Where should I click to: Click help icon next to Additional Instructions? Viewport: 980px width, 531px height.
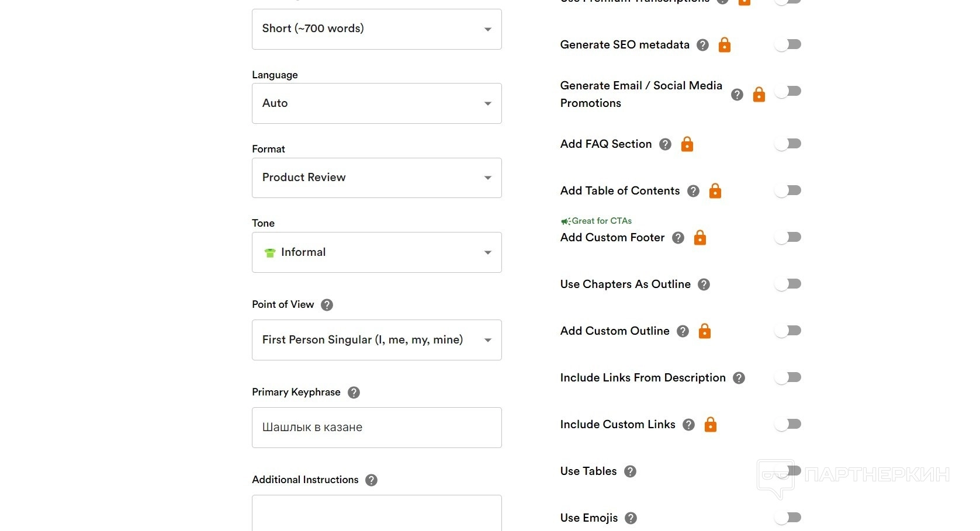pos(371,480)
